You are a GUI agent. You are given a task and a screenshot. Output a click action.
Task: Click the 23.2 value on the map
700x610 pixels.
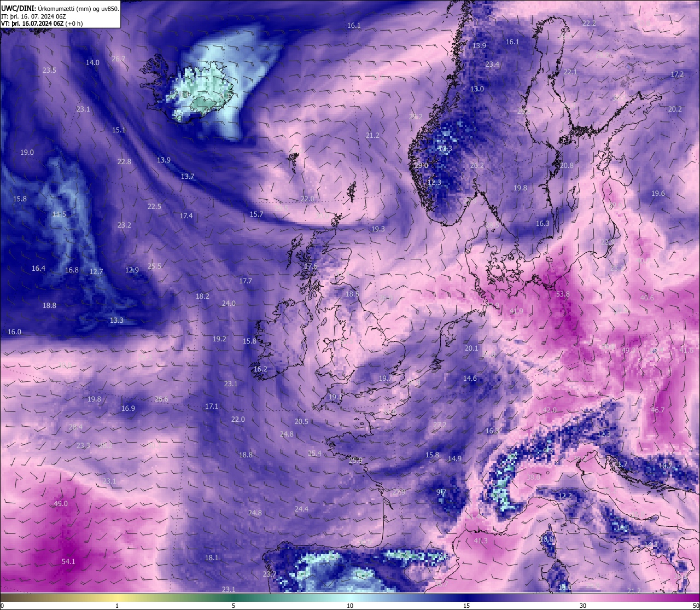124,225
